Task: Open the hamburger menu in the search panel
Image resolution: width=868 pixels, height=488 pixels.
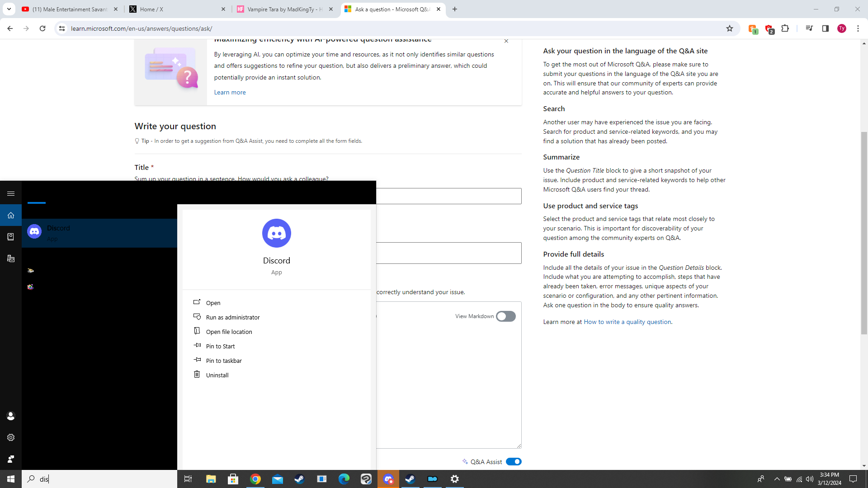Action: (11, 193)
